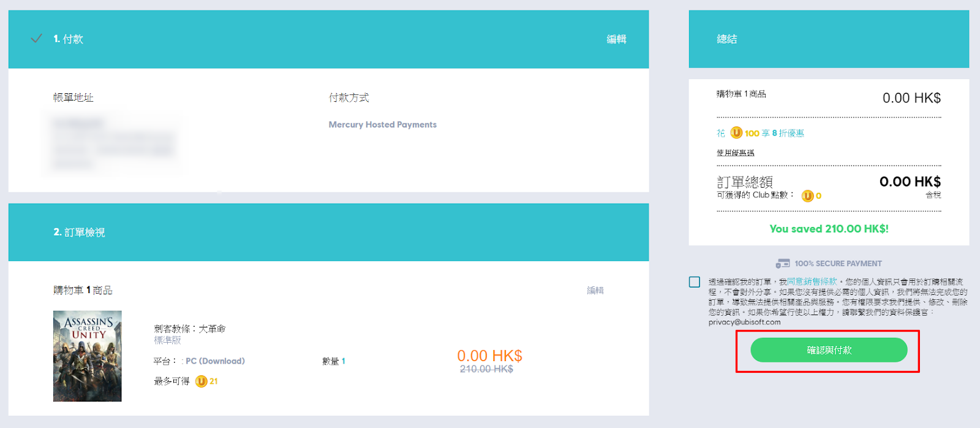The width and height of the screenshot is (980, 428).
Task: Select the Mercury Hosted Payments text
Action: click(383, 124)
